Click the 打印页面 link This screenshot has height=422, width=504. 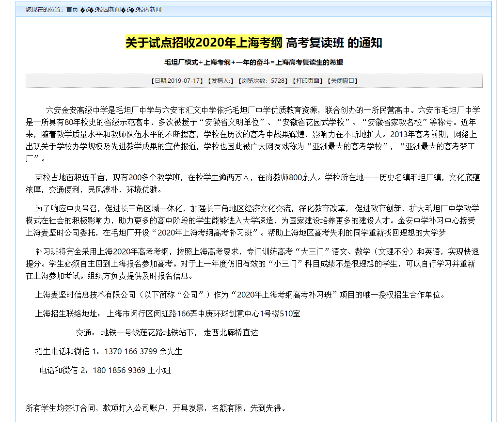click(308, 81)
